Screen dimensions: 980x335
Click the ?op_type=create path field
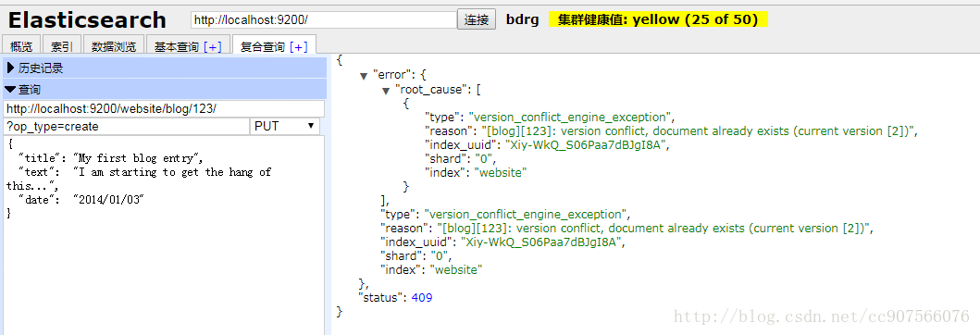coord(126,126)
